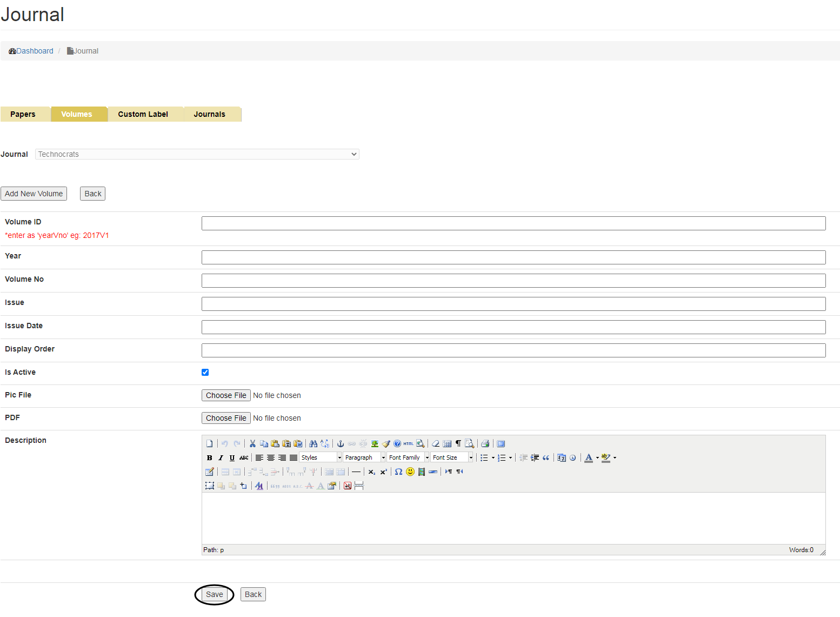The height and width of the screenshot is (617, 840).
Task: Click the Cut scissors icon in editor
Action: pos(252,444)
